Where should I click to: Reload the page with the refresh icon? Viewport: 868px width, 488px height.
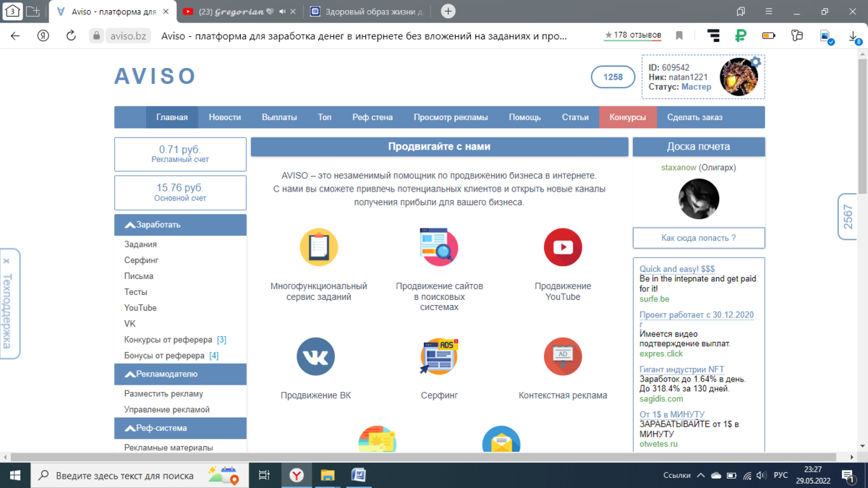coord(71,35)
